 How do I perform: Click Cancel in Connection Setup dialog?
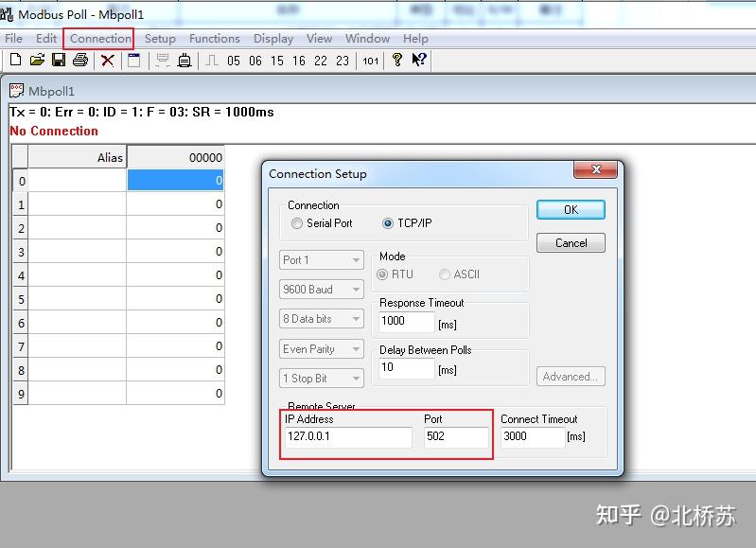coord(571,242)
